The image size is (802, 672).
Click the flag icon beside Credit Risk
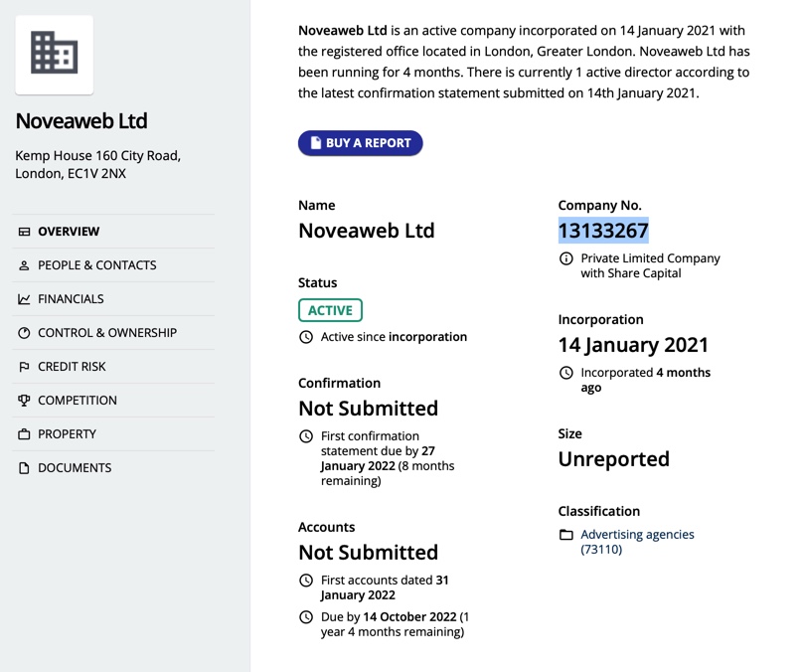point(24,367)
